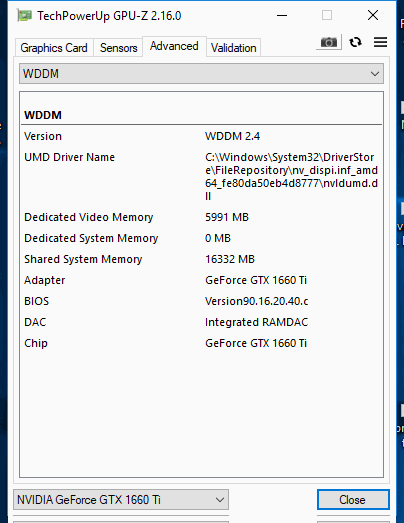Select the Advanced tab
Screen dimensions: 404x523
click(174, 46)
